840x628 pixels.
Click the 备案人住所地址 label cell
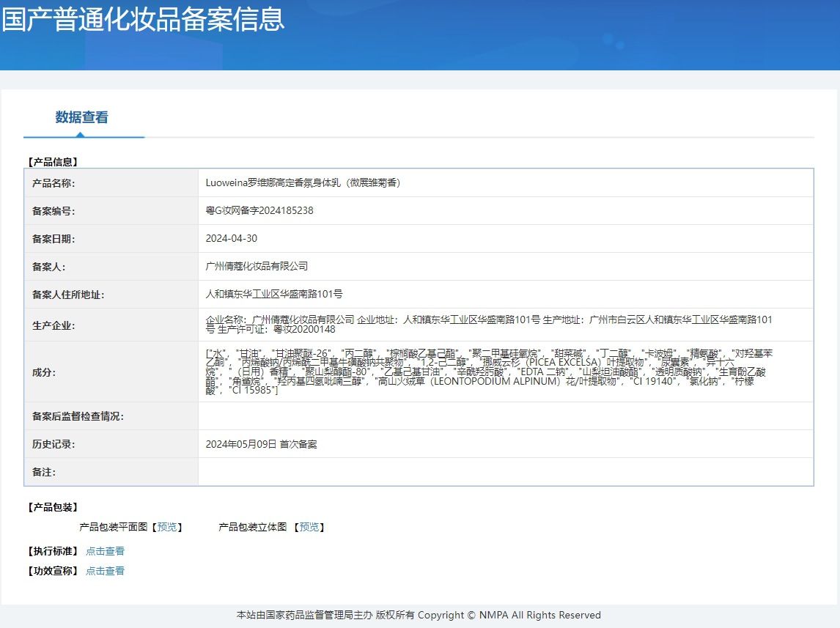(111, 295)
